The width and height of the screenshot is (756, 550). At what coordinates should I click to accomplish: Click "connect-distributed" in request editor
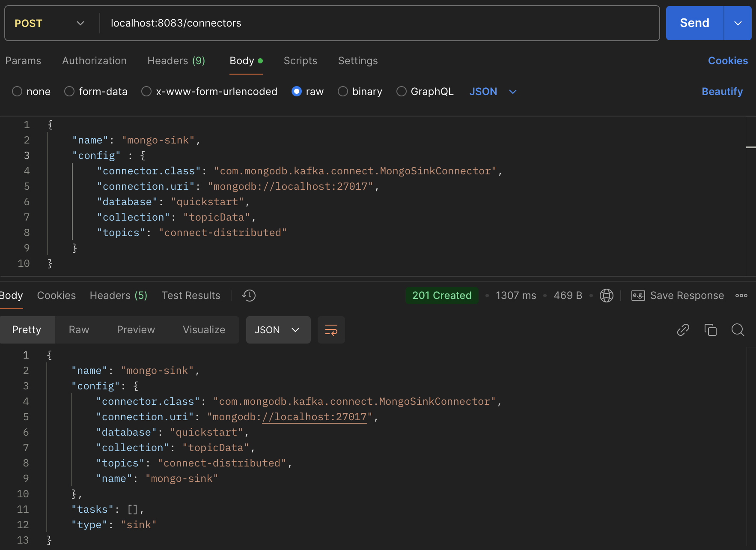click(223, 233)
